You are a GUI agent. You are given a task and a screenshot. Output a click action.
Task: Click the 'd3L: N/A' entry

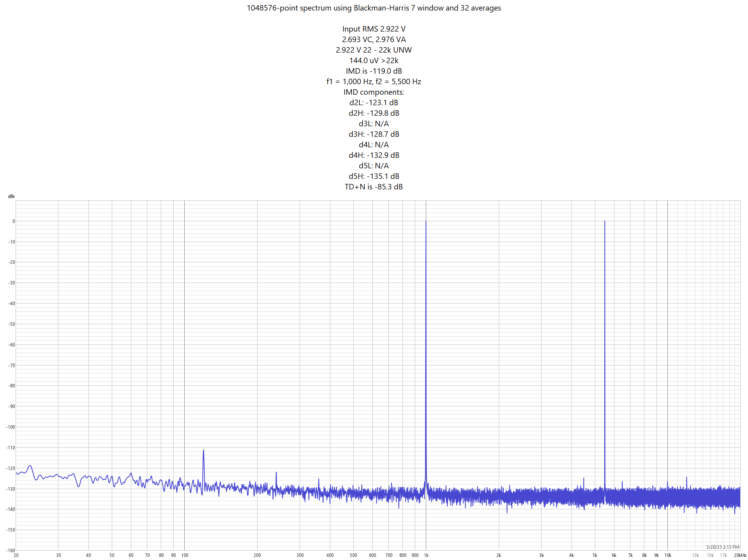click(x=374, y=124)
